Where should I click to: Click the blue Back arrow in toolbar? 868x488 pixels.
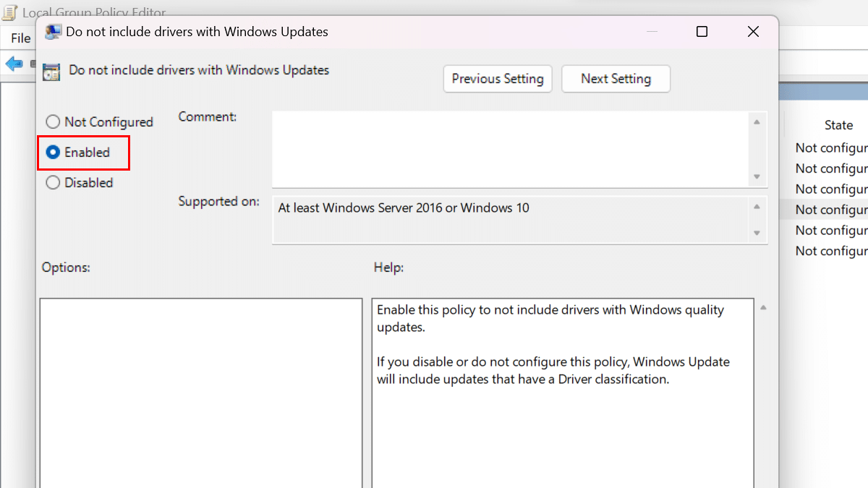coord(14,64)
